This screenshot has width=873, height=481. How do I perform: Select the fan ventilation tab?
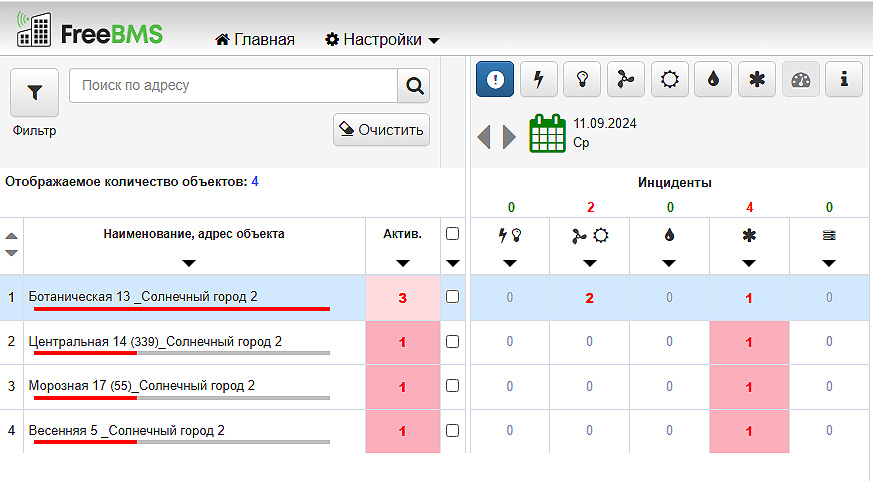click(626, 79)
